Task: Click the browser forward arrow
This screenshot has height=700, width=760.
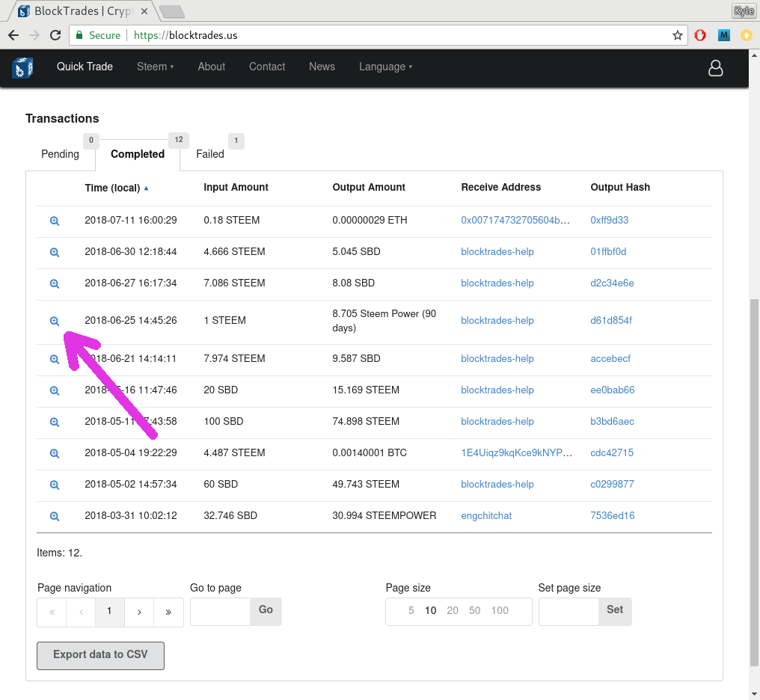Action: pyautogui.click(x=34, y=35)
